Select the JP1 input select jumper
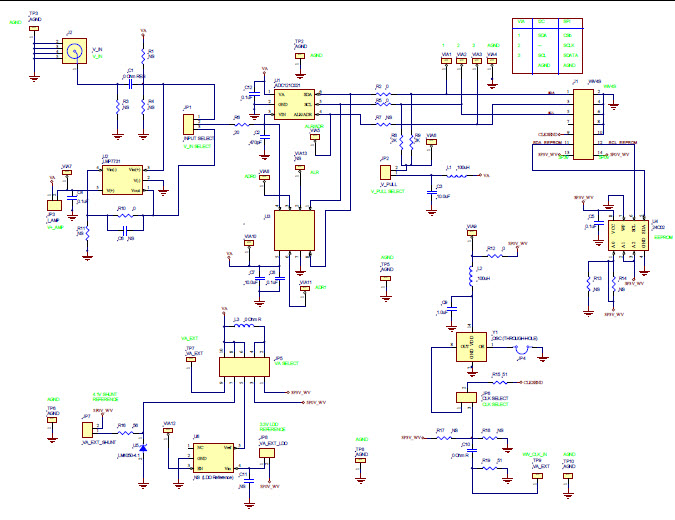 pyautogui.click(x=187, y=123)
